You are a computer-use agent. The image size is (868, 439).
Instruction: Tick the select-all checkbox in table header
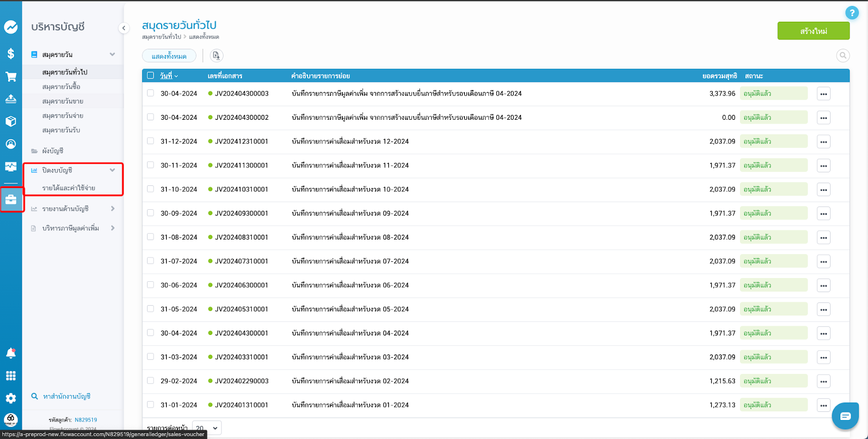point(151,76)
